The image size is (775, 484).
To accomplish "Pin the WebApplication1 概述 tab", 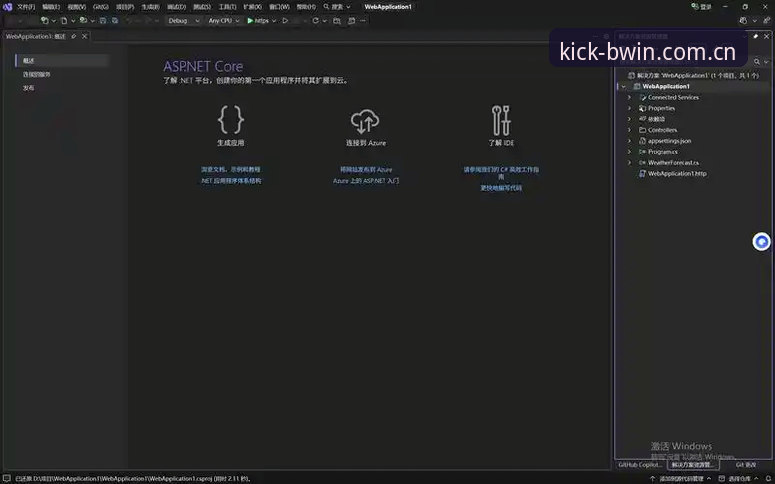I will pyautogui.click(x=74, y=37).
